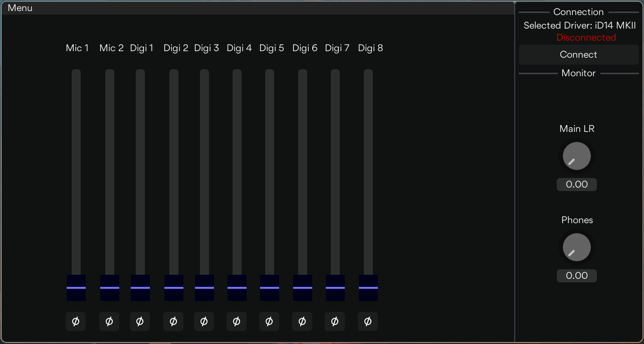
Task: Click the Main LR knob
Action: click(x=577, y=156)
